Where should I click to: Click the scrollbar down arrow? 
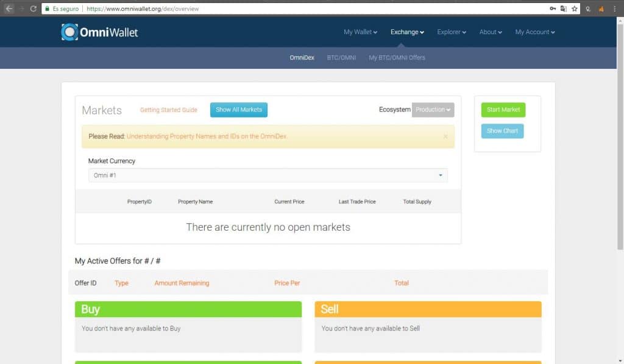(x=620, y=360)
